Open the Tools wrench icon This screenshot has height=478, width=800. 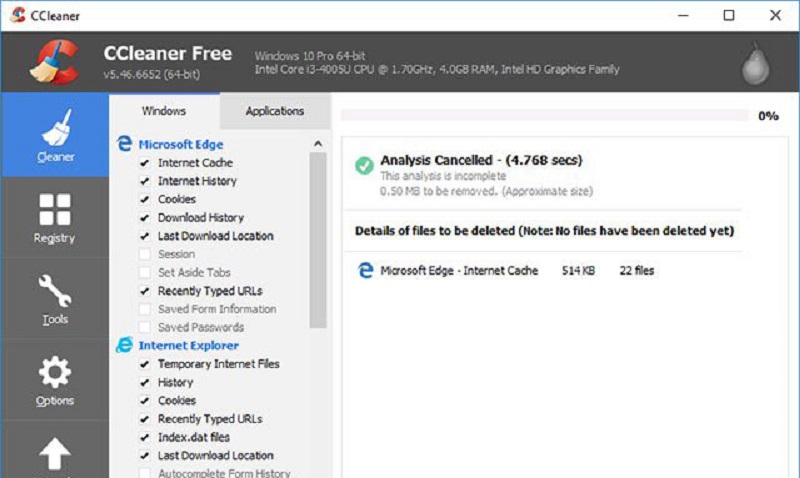pyautogui.click(x=55, y=291)
